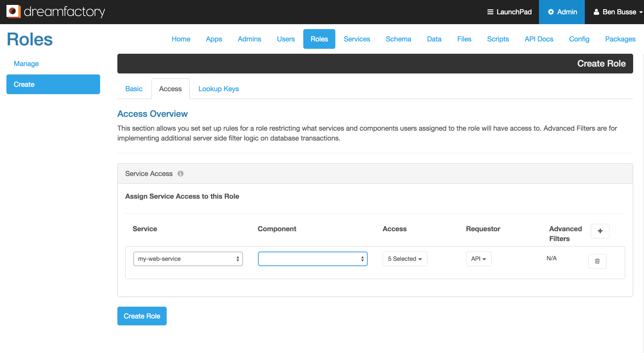
Task: Open the Services section
Action: 357,39
